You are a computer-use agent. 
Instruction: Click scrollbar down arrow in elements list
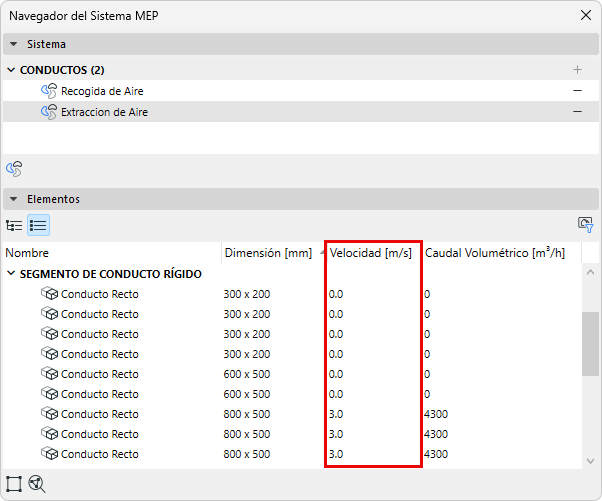pos(590,460)
